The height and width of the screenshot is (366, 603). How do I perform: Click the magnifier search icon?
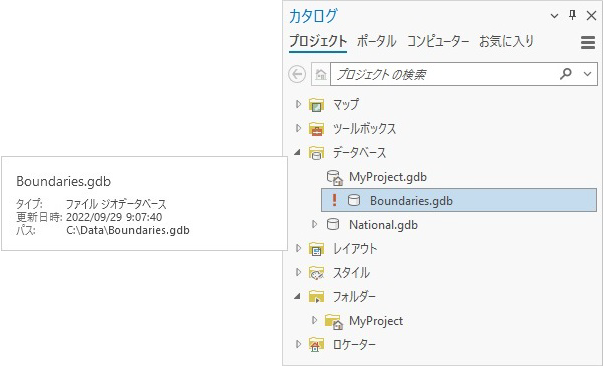click(566, 73)
